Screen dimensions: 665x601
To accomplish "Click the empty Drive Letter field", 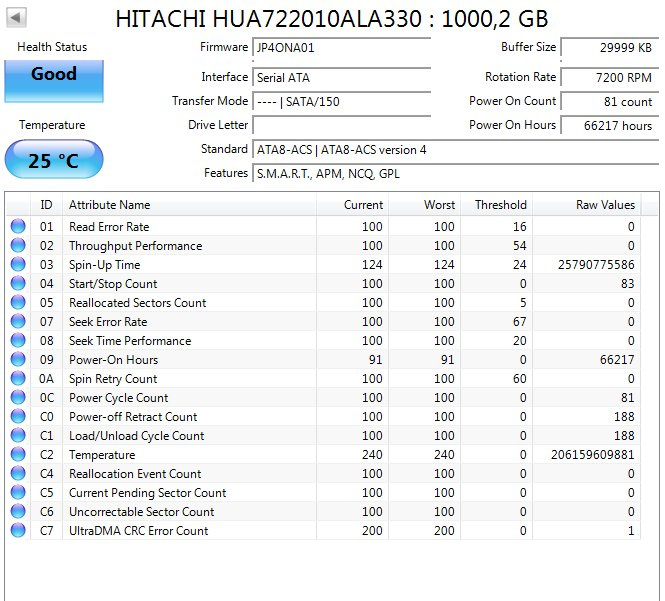I will 342,125.
